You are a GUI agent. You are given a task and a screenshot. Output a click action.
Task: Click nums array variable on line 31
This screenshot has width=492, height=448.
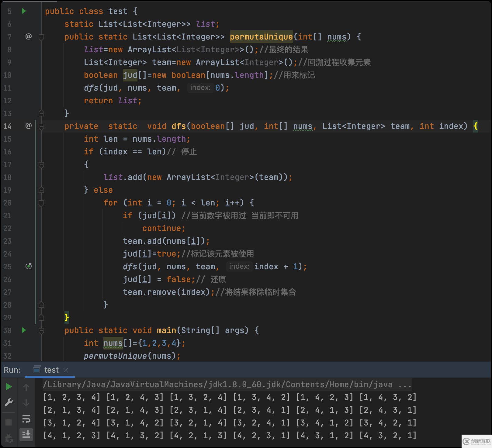click(x=113, y=343)
